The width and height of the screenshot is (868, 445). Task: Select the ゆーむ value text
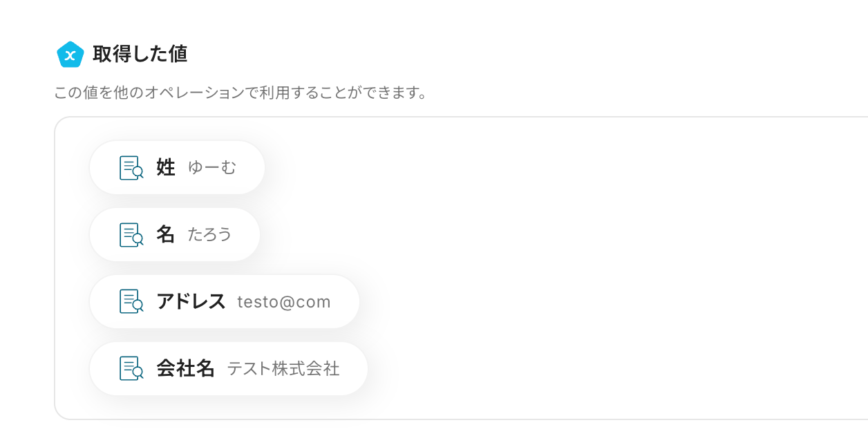pos(212,168)
